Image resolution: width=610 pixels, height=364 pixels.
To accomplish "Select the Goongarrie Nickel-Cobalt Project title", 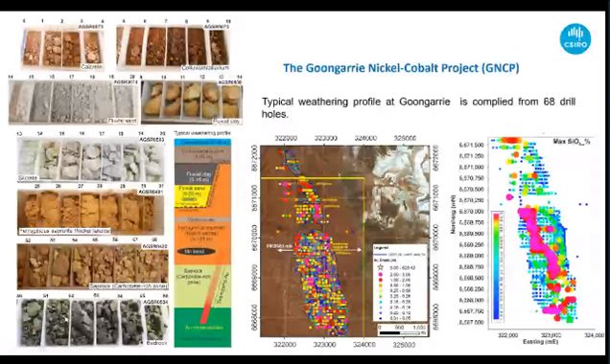I will click(x=401, y=68).
